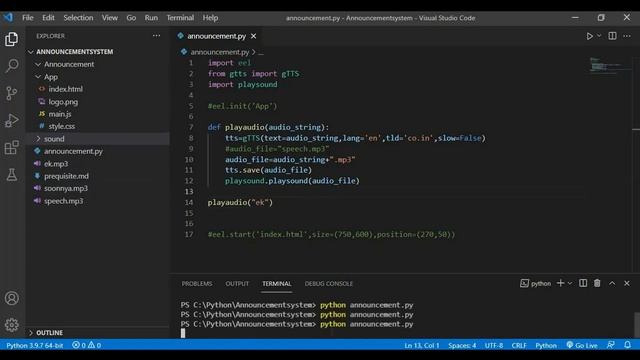The width and height of the screenshot is (640, 360).
Task: Open the Run menu
Action: pos(151,18)
